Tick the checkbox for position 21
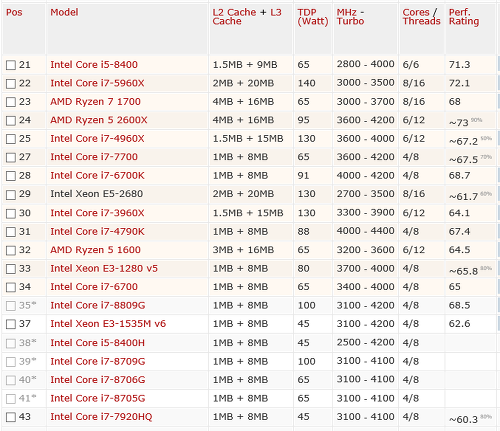500x431 pixels. [11, 65]
